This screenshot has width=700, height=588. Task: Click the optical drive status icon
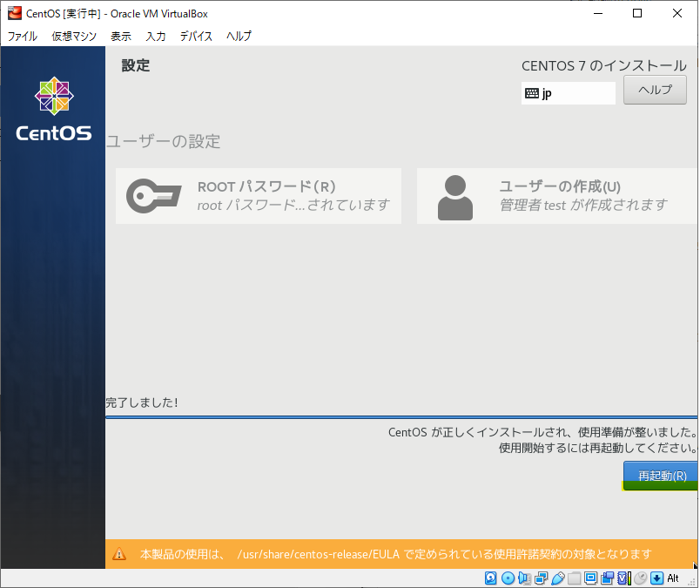tap(508, 578)
